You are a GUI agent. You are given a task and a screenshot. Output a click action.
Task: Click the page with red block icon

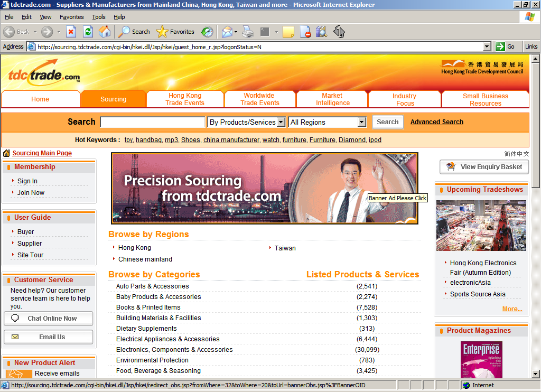305,32
